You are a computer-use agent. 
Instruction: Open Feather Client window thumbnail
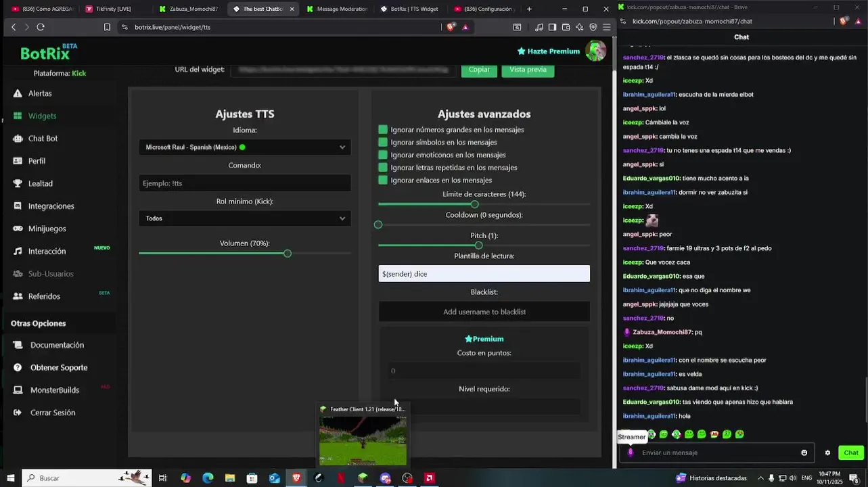(363, 436)
